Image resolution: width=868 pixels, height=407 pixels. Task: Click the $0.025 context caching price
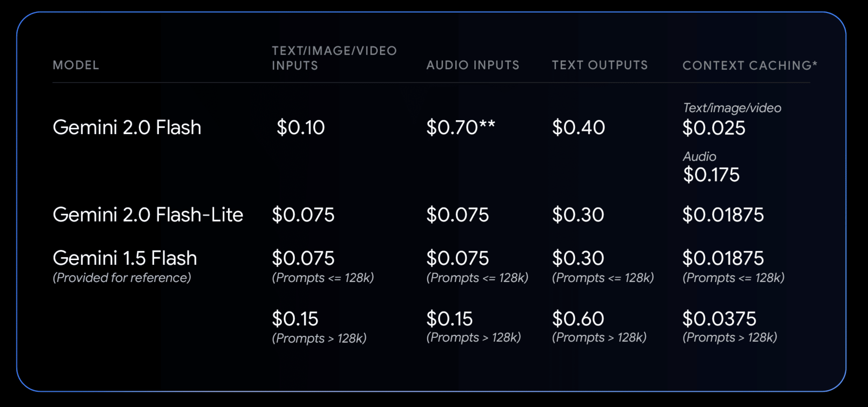point(713,128)
